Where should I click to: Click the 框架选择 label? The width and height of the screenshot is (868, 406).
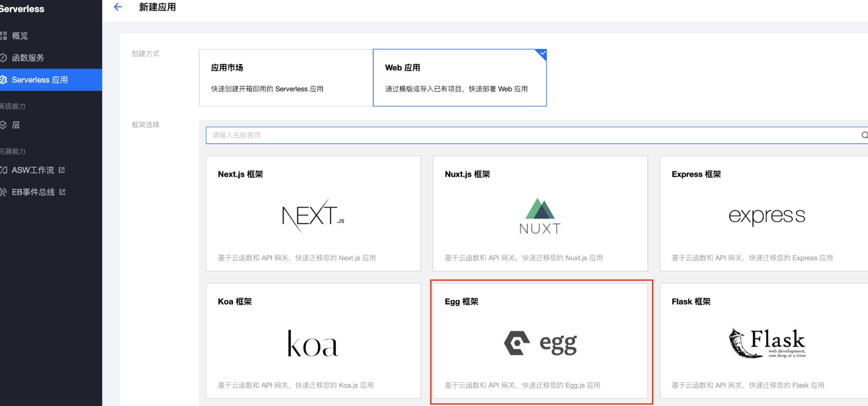click(x=146, y=125)
